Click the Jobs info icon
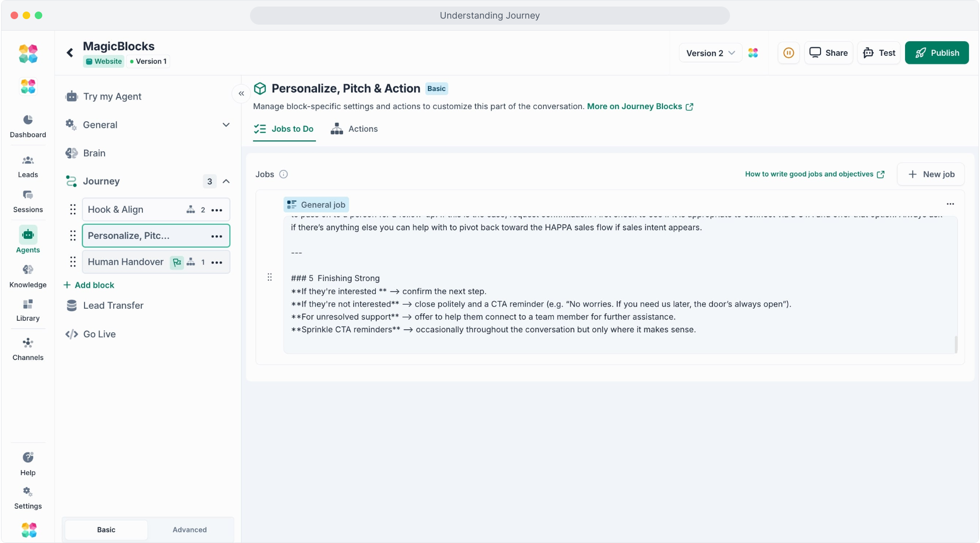The image size is (980, 543). (283, 174)
